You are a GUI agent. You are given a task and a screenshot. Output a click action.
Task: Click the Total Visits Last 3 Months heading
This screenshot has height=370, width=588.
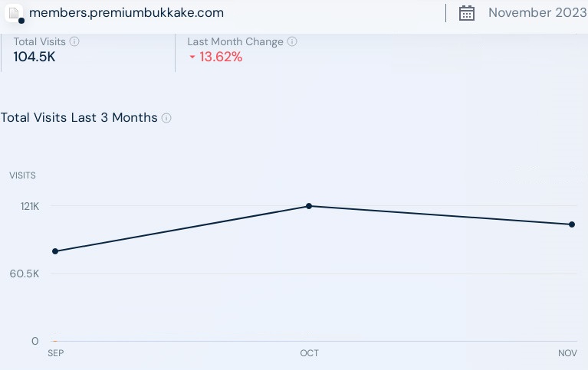click(x=79, y=118)
